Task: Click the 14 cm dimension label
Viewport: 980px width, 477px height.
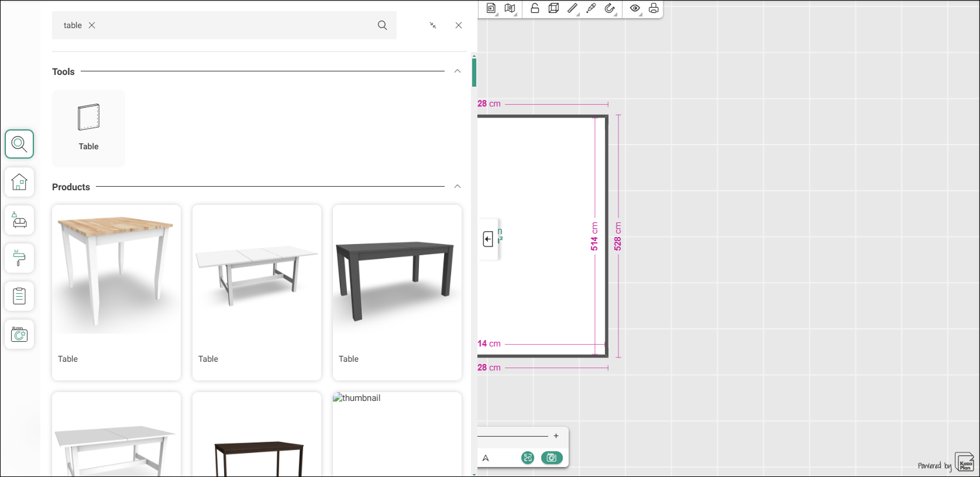Action: (x=489, y=344)
